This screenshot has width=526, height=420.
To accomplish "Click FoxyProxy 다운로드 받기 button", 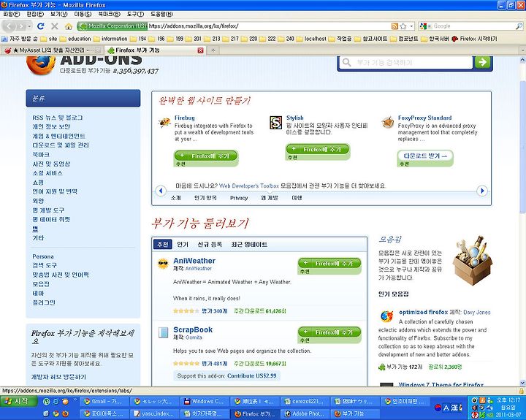I will [425, 156].
